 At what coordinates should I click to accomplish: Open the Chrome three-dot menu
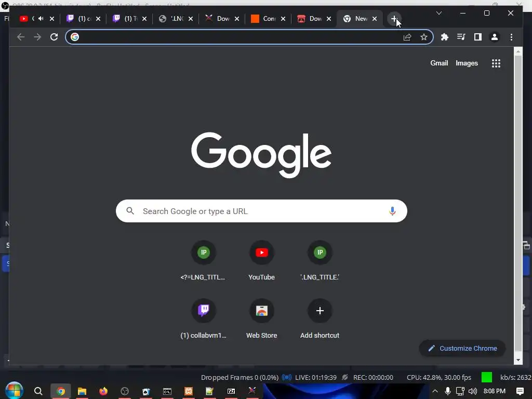tap(511, 37)
